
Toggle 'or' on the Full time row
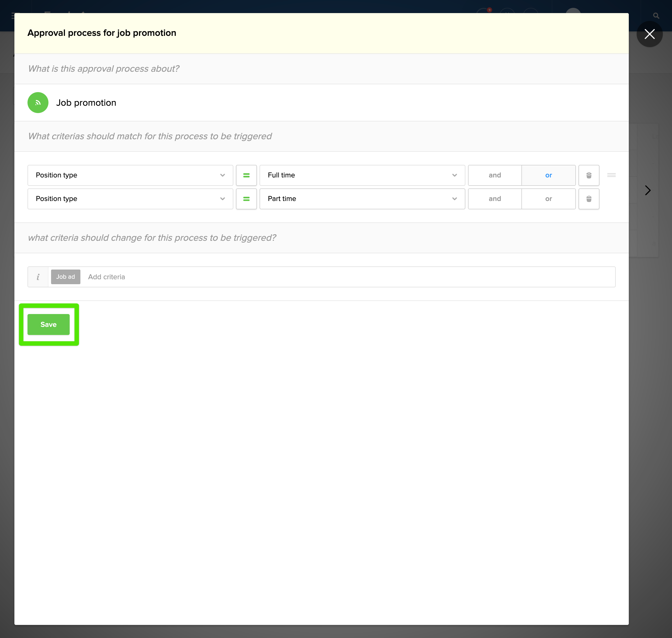click(548, 175)
